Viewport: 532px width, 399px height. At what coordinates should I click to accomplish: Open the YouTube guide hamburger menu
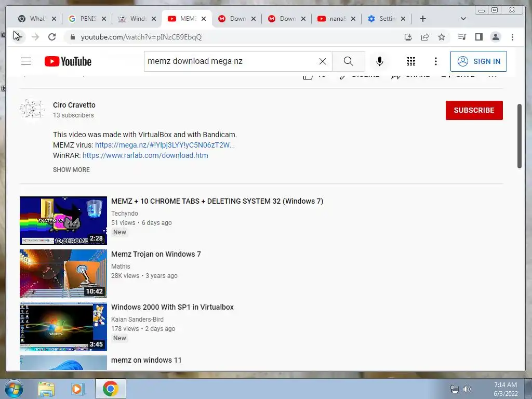tap(26, 61)
